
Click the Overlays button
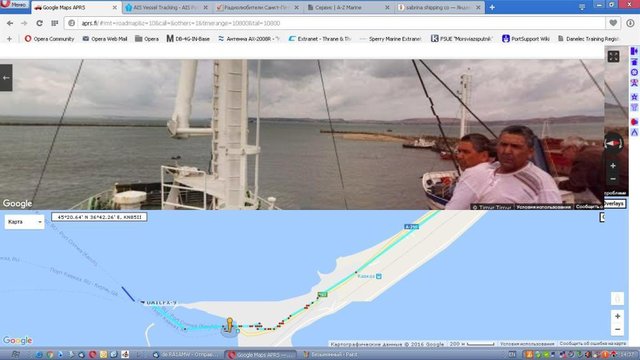pos(614,203)
